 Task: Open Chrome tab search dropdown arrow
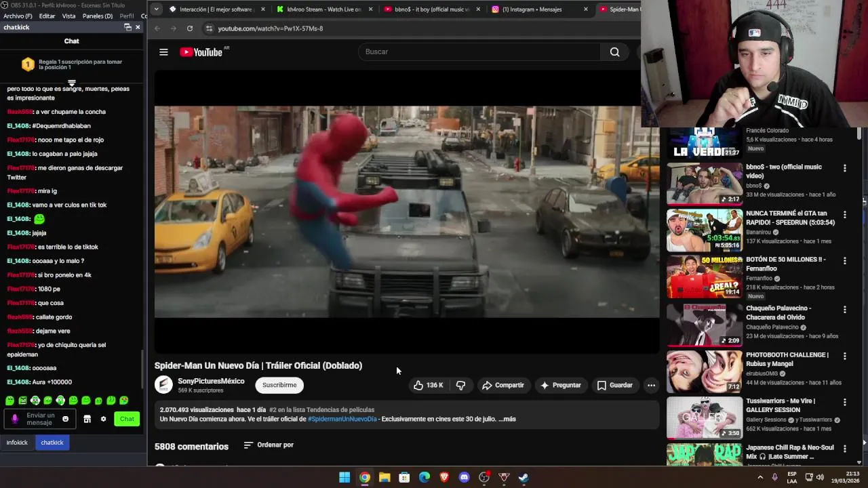pyautogui.click(x=156, y=9)
